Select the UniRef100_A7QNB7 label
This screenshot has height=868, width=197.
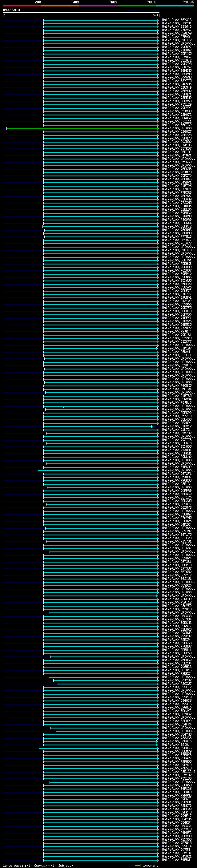(x=177, y=647)
